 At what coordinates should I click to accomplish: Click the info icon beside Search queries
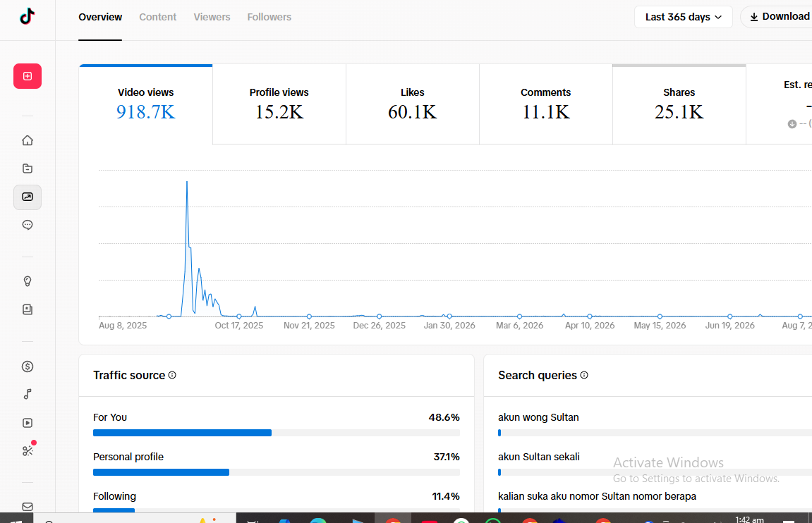point(584,375)
